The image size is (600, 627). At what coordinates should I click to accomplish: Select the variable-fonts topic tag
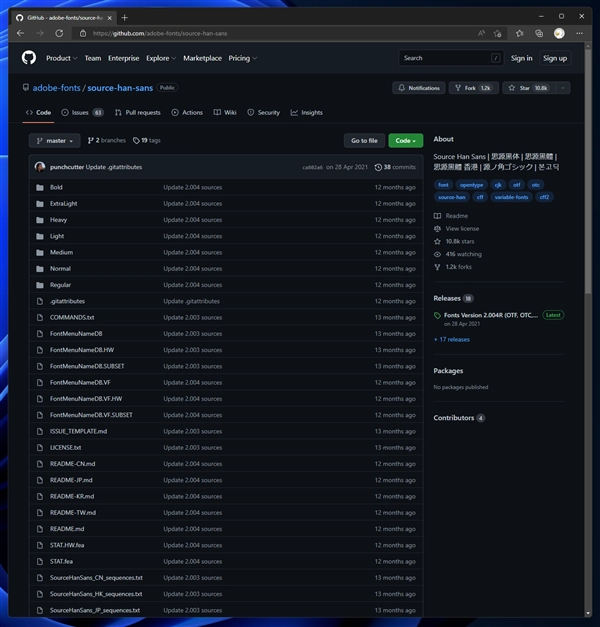511,197
